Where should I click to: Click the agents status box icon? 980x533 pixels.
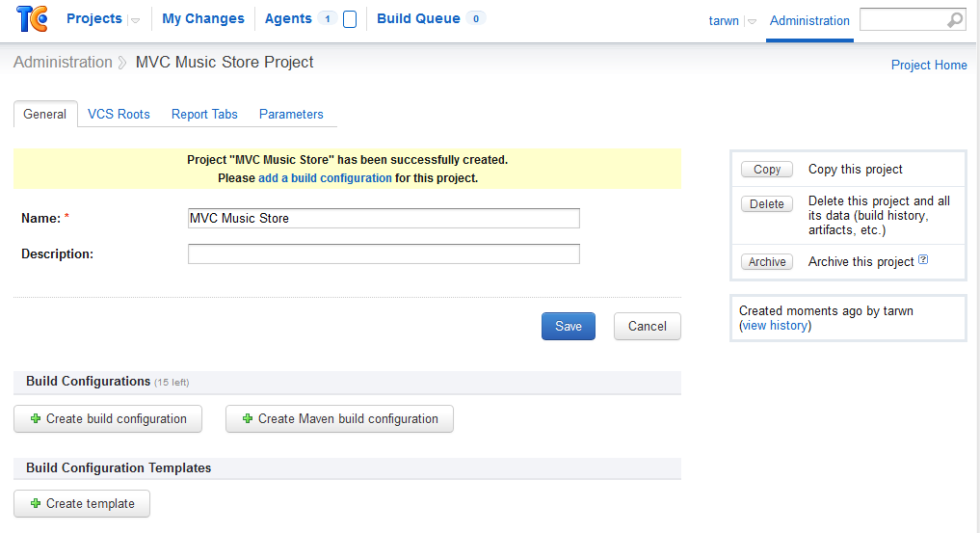[x=350, y=19]
